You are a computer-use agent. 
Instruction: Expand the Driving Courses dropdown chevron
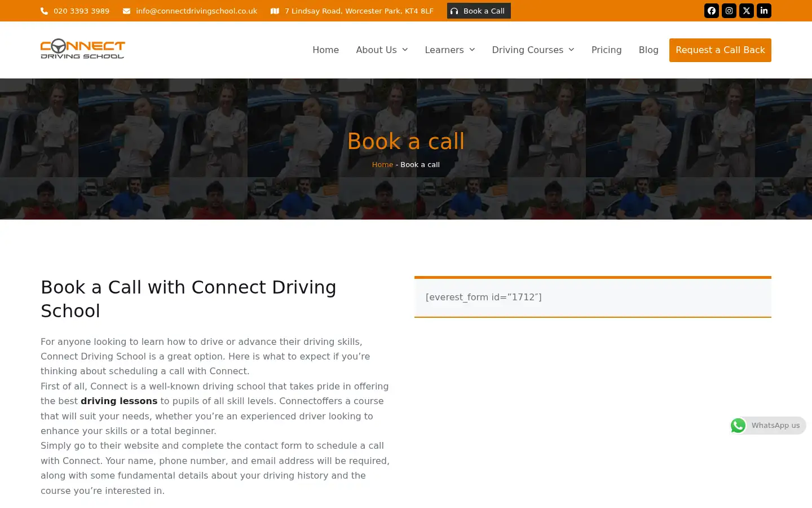pyautogui.click(x=571, y=50)
